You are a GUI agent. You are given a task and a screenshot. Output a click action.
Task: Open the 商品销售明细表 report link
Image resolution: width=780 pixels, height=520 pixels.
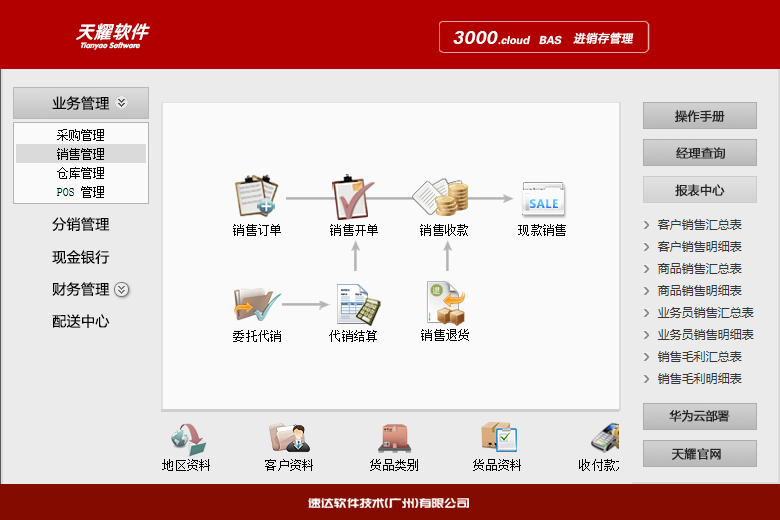click(x=699, y=291)
